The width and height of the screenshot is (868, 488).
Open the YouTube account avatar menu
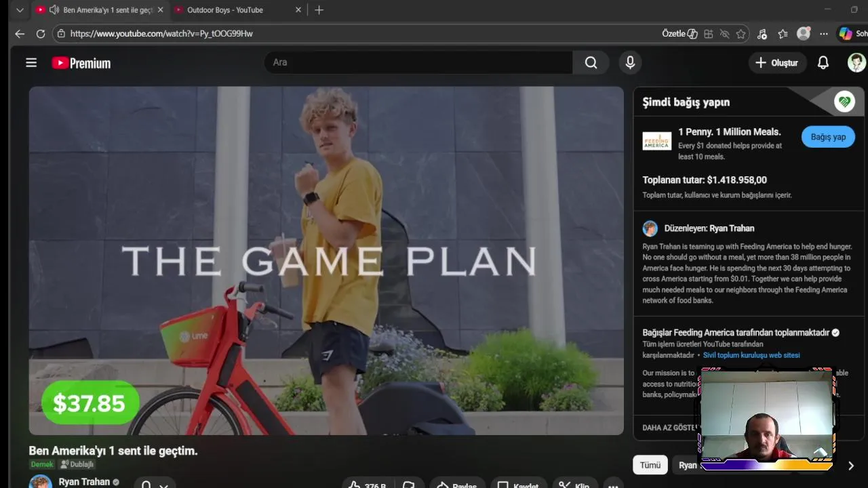856,62
